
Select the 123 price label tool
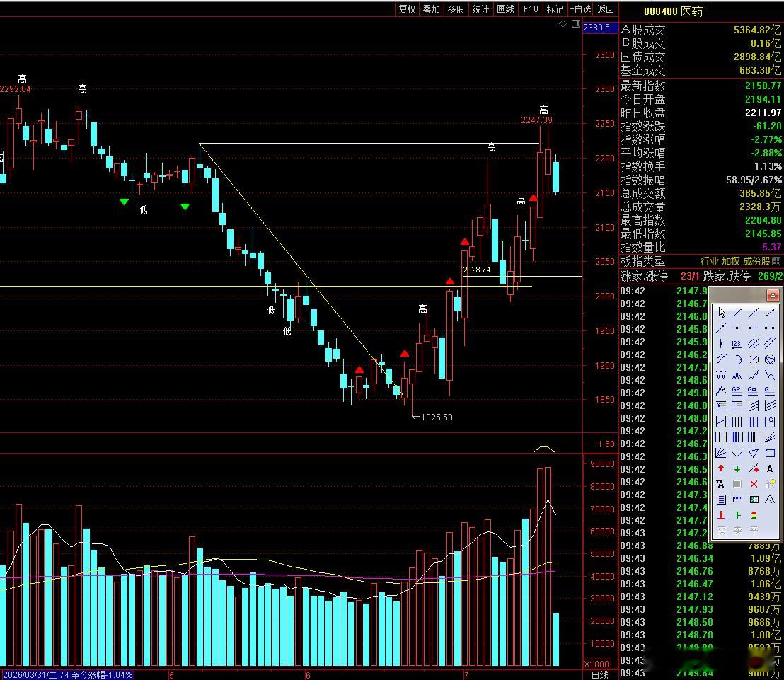(737, 343)
